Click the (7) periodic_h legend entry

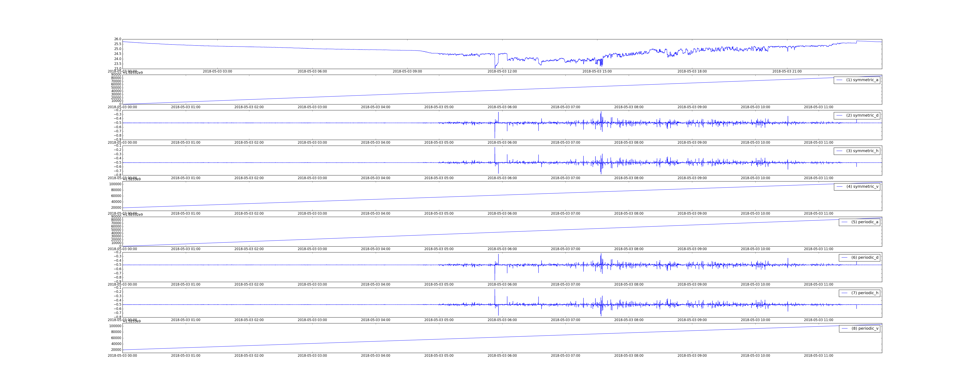(x=865, y=293)
